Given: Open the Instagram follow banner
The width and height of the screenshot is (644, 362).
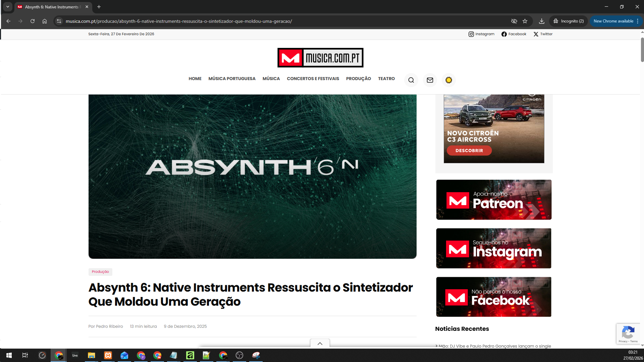Looking at the screenshot, I should [x=494, y=248].
